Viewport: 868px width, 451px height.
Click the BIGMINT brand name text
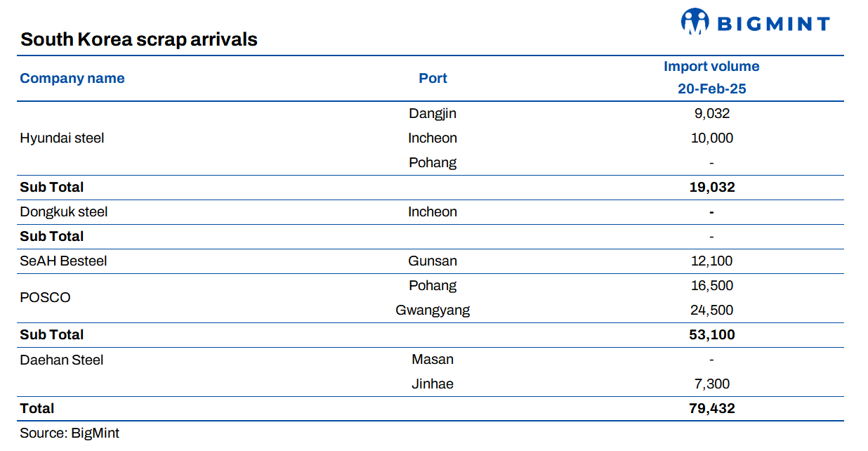pos(773,25)
